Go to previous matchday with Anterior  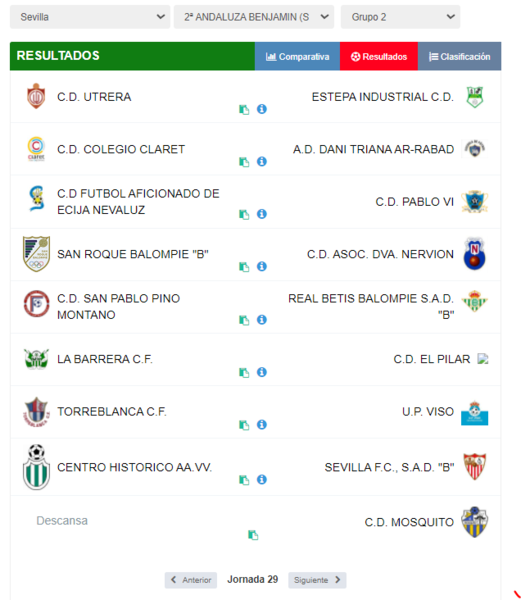[x=191, y=580]
